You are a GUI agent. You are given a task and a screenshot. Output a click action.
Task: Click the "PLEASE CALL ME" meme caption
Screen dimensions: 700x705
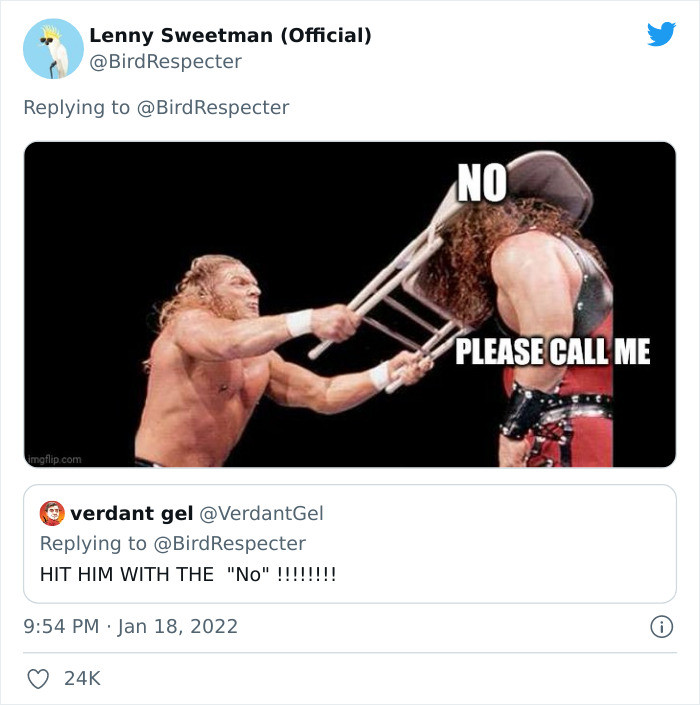click(553, 352)
